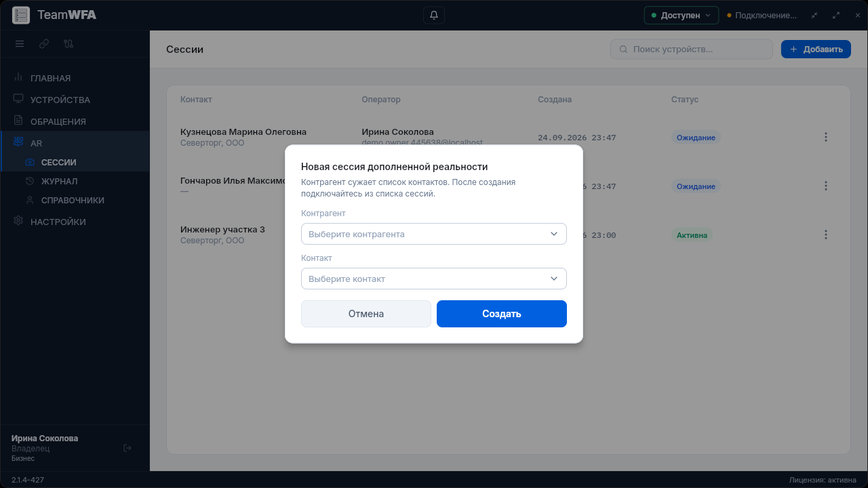
Task: Open row menu for Кузнецова Марина Олеговна
Action: pos(826,137)
